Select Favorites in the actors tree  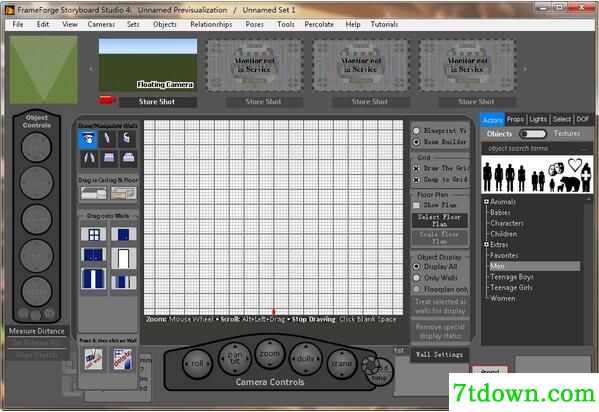click(x=504, y=255)
